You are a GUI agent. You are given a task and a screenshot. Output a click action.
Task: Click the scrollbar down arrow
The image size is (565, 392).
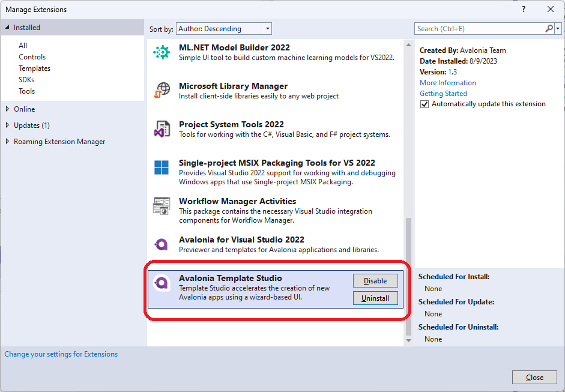click(408, 340)
